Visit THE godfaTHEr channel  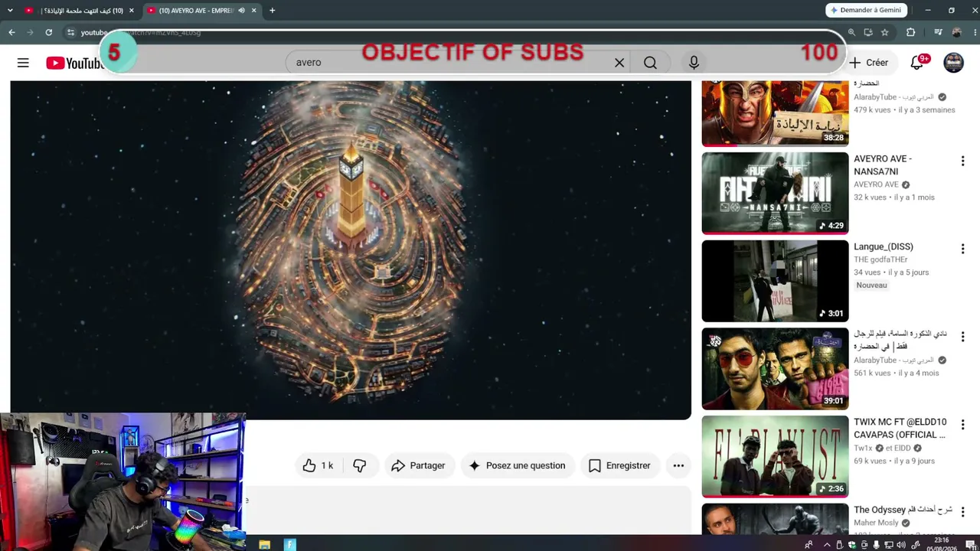coord(880,259)
